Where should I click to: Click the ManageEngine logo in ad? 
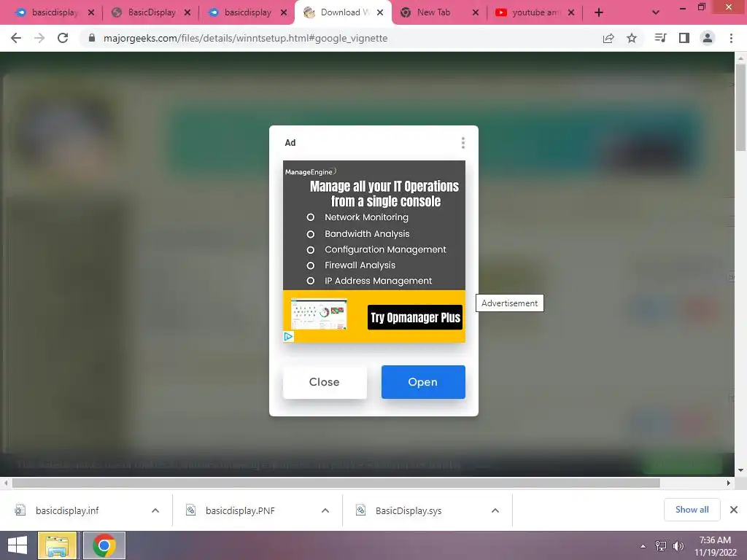tap(311, 171)
